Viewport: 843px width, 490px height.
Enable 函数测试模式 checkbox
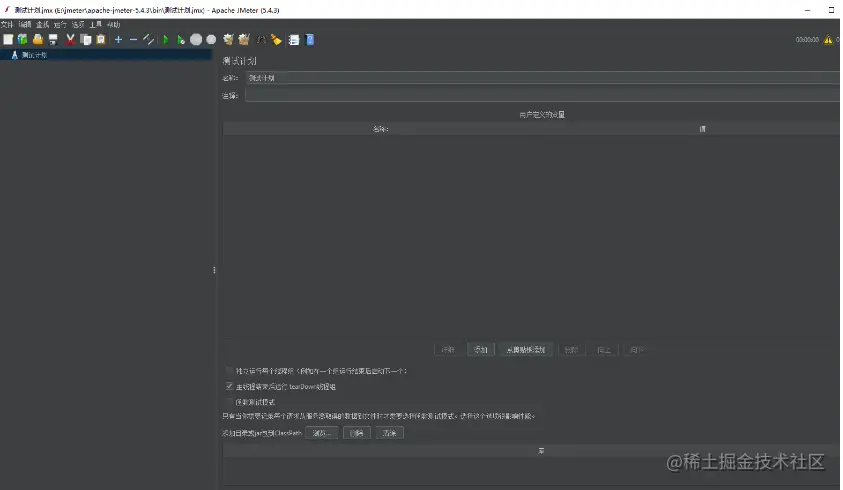coord(230,402)
